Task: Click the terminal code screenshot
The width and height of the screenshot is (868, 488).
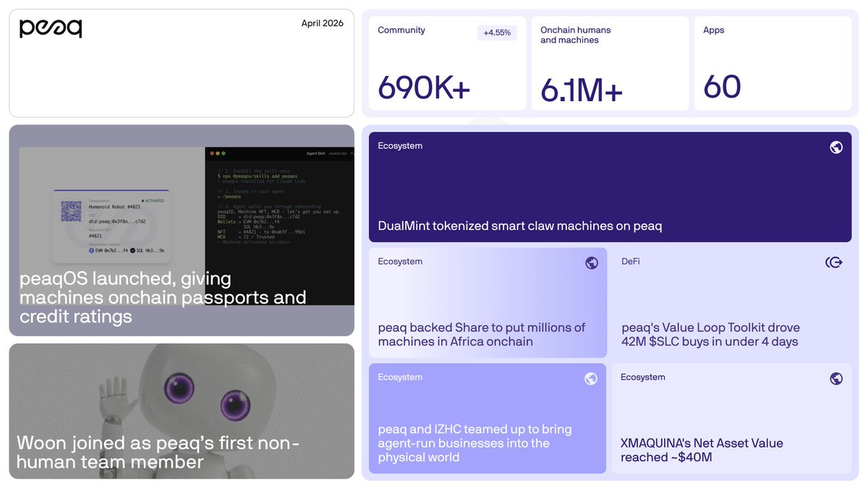Action: click(x=280, y=226)
